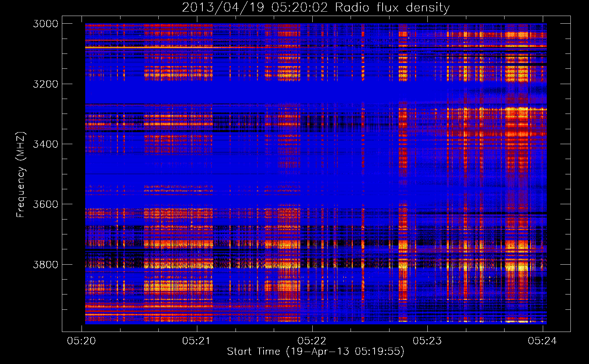Screen dimensions: 589x364
Task: Click the 05:22 time axis label
Action: tap(312, 341)
